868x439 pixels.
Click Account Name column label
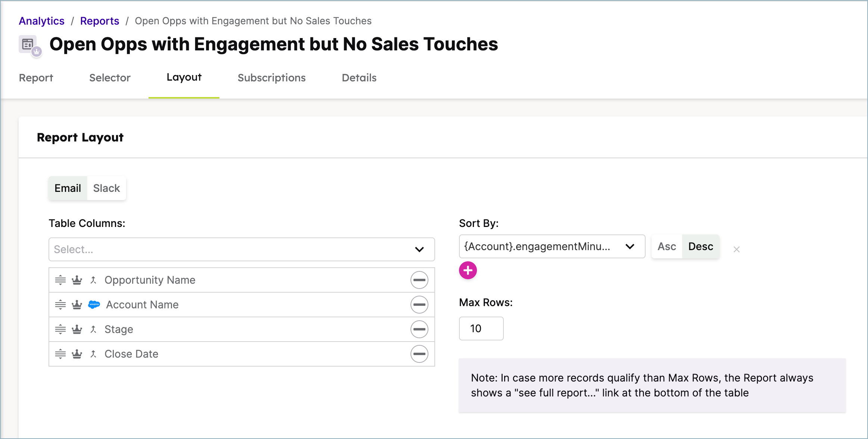coord(142,305)
